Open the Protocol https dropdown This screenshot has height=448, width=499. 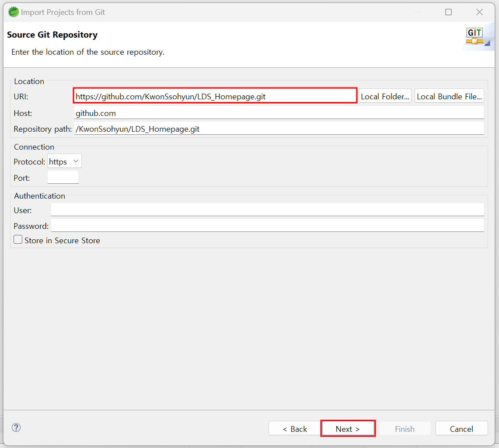(65, 161)
